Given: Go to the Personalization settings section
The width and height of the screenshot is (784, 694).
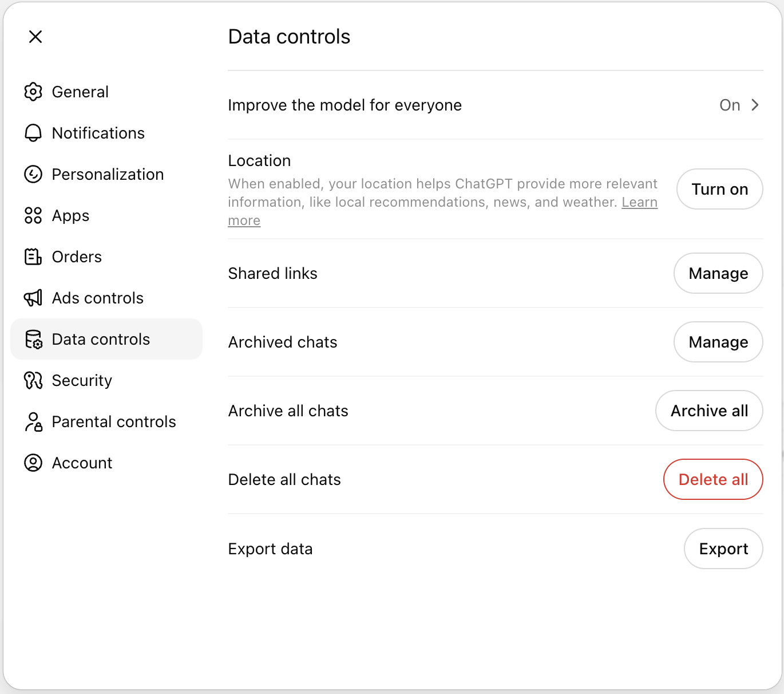Looking at the screenshot, I should point(108,174).
